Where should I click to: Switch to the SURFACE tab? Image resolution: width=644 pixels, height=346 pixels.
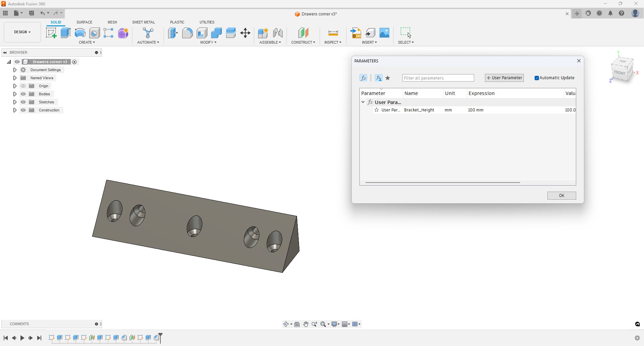pyautogui.click(x=84, y=22)
